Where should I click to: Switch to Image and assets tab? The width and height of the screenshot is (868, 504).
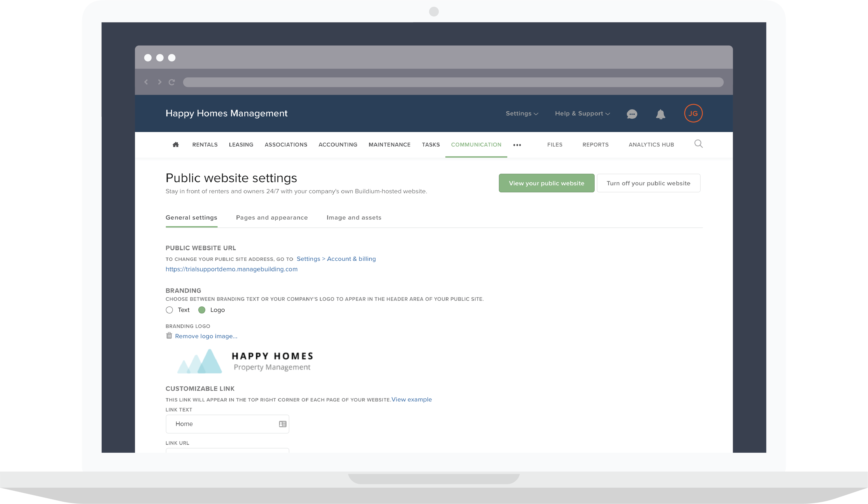354,218
